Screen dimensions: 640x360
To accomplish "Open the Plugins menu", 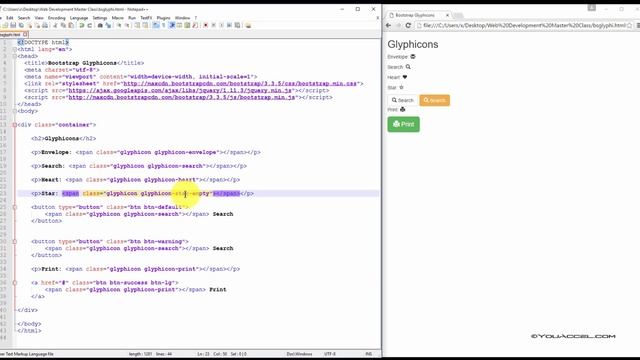I will (163, 18).
